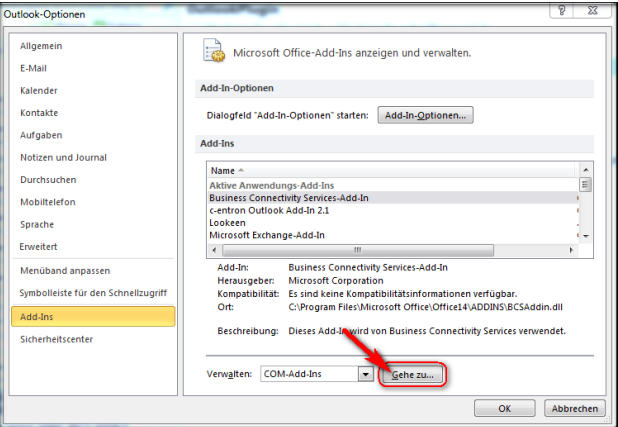Open Notizen und Journal settings
Screen dimensions: 618x427
[63, 157]
